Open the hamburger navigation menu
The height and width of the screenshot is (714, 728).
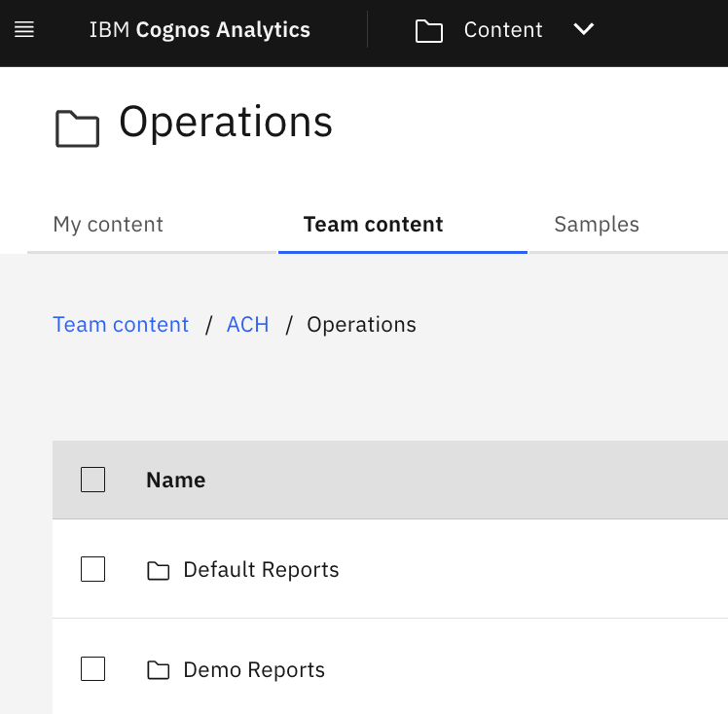coord(24,30)
